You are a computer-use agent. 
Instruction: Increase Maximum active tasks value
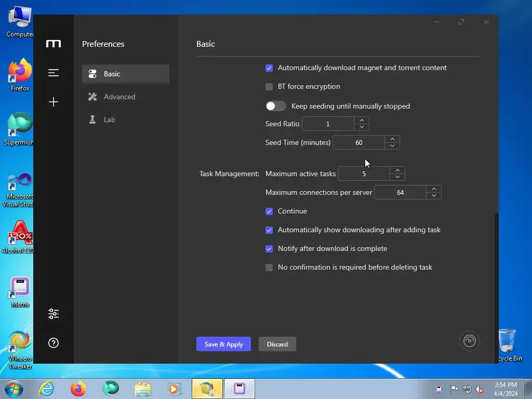[x=397, y=170]
